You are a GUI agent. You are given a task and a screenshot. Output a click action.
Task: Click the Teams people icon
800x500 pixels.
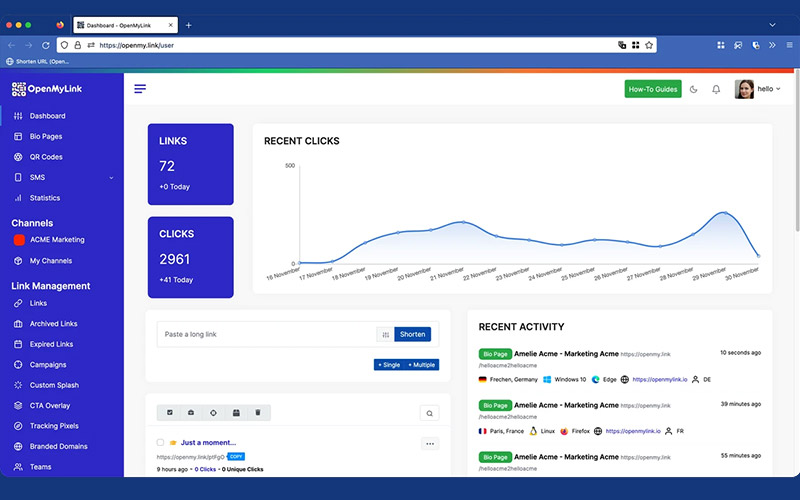click(x=18, y=466)
